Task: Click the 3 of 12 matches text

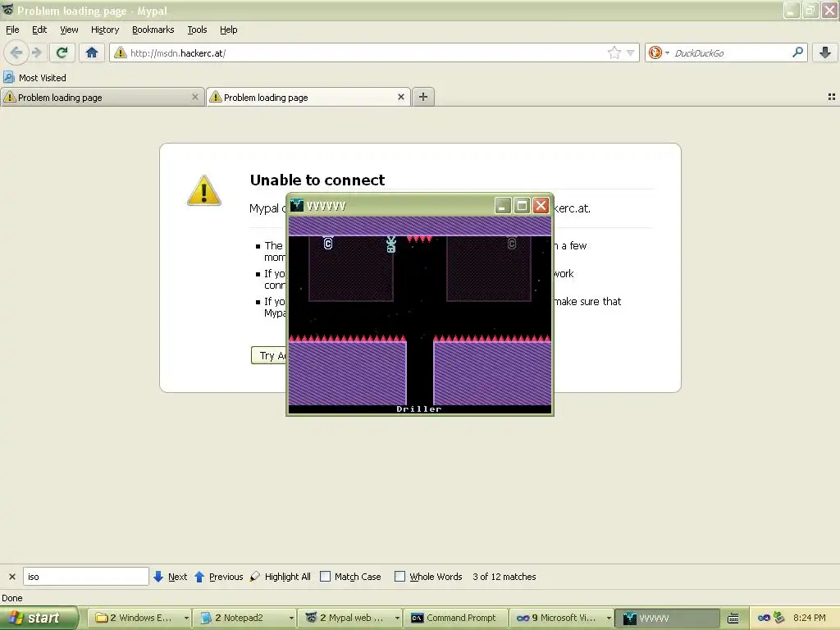Action: click(504, 577)
